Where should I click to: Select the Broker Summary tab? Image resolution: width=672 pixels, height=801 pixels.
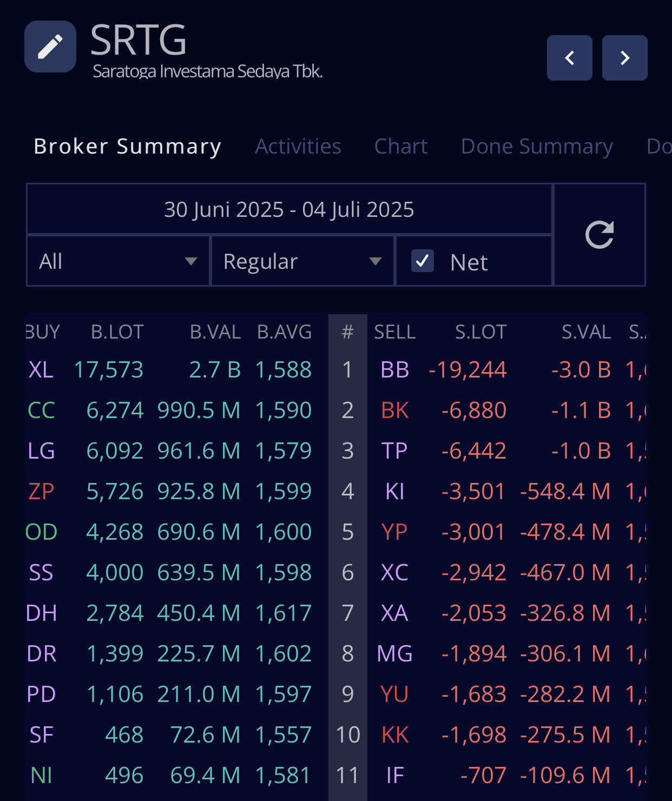pos(127,146)
